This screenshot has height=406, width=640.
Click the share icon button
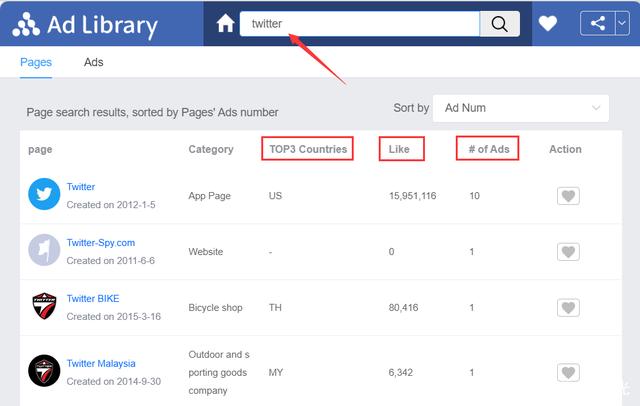pos(598,23)
